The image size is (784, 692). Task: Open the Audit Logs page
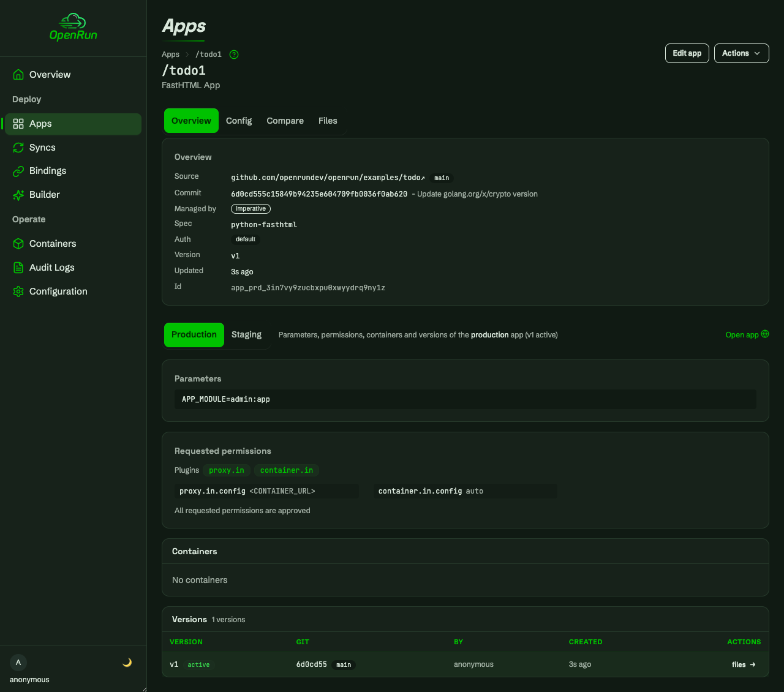(x=73, y=268)
